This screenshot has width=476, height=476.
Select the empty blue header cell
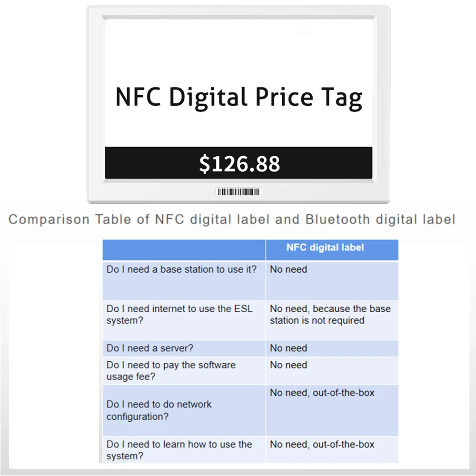(x=184, y=250)
